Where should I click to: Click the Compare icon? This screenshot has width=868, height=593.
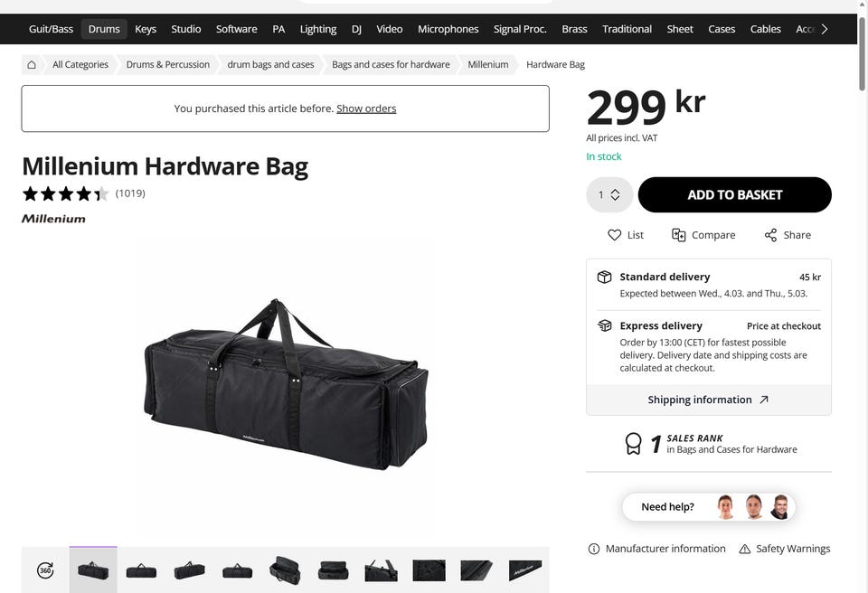(x=679, y=235)
